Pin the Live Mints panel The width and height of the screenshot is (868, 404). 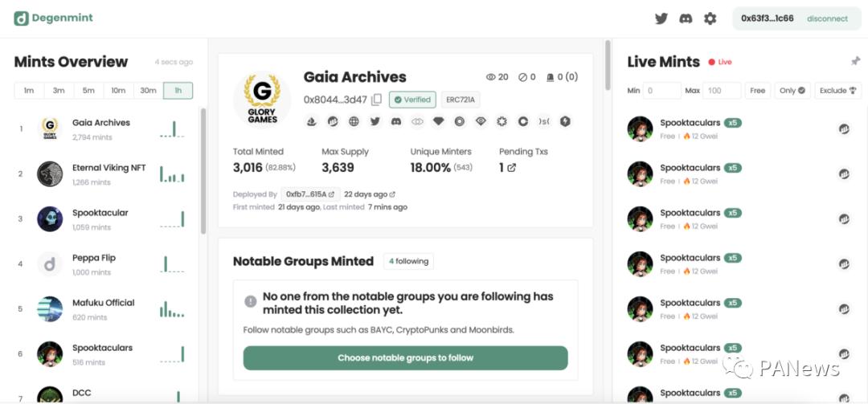point(855,62)
